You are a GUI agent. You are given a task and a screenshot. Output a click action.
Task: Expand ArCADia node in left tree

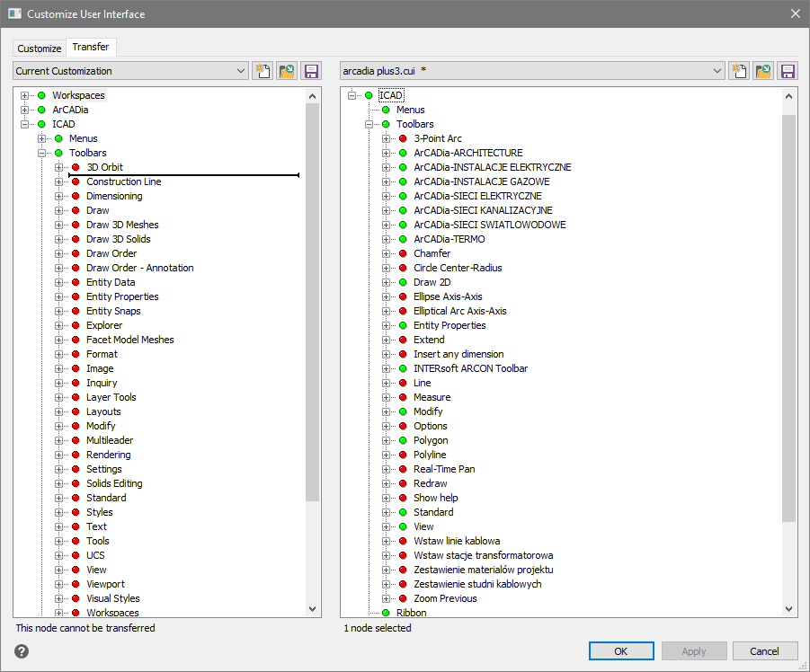pyautogui.click(x=24, y=110)
